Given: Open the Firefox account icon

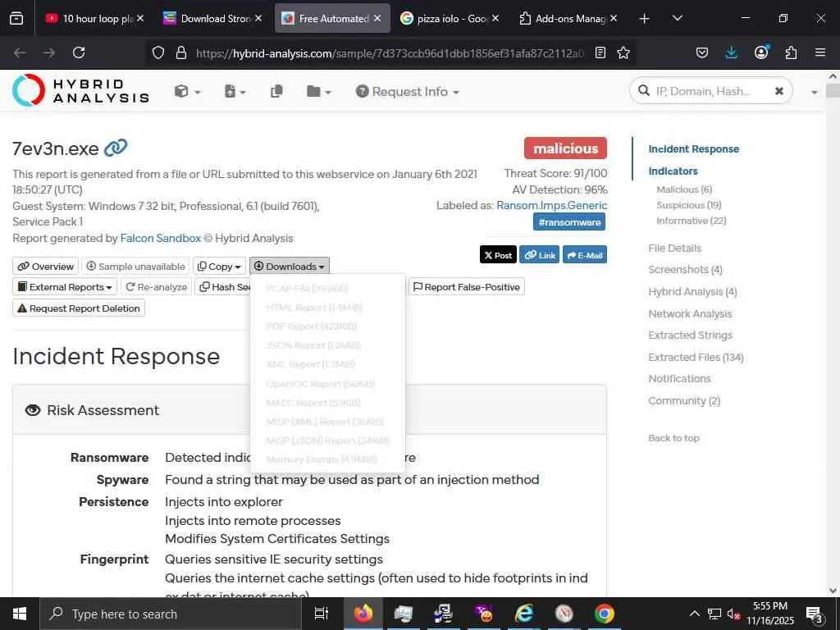Looking at the screenshot, I should click(x=760, y=52).
